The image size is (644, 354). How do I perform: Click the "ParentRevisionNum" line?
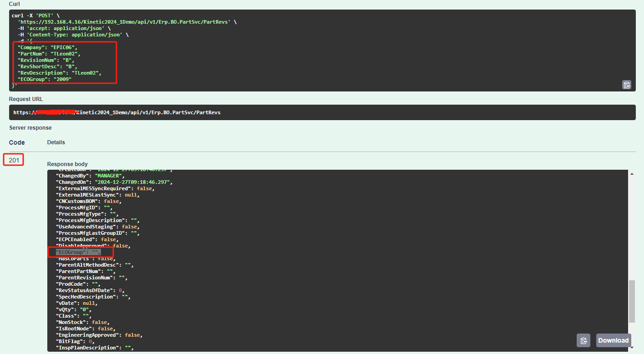(91, 278)
